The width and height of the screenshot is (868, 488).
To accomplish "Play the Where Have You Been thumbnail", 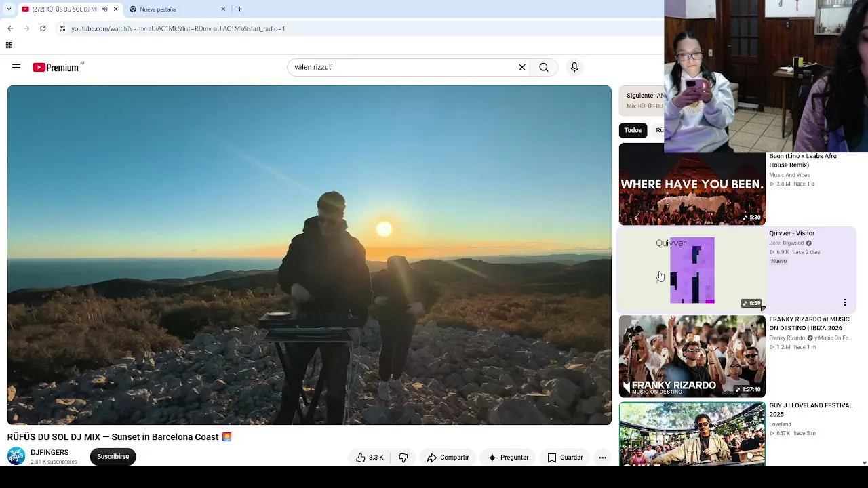I will [x=692, y=184].
